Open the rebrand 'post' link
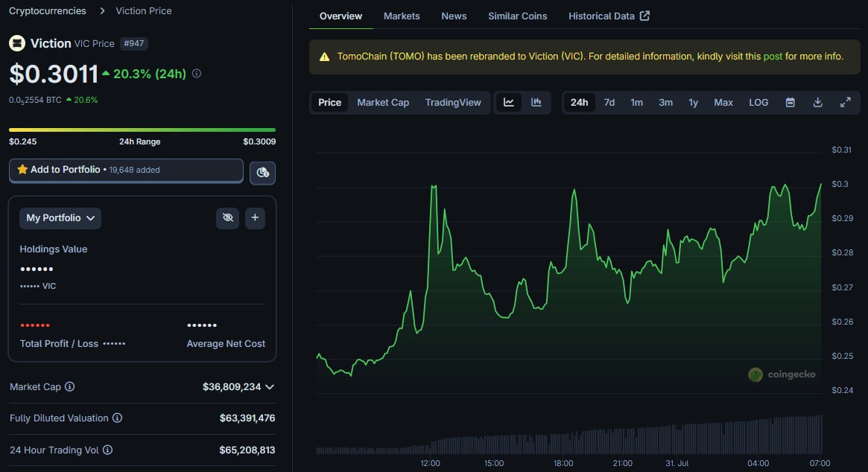This screenshot has height=472, width=868. [773, 57]
